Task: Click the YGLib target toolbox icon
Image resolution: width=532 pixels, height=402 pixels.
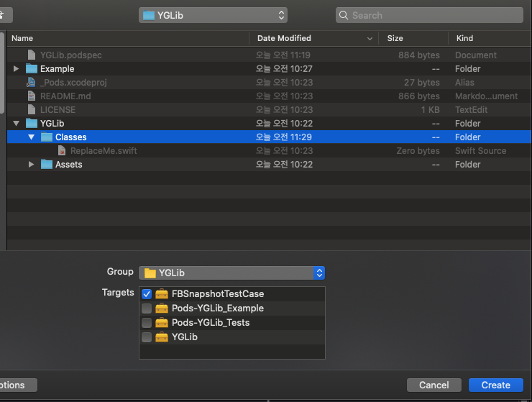Action: (162, 337)
